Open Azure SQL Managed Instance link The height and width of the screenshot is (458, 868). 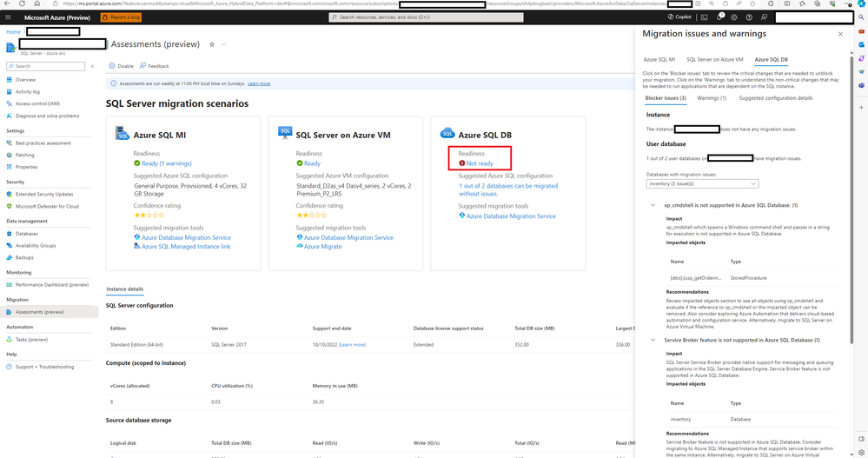186,247
